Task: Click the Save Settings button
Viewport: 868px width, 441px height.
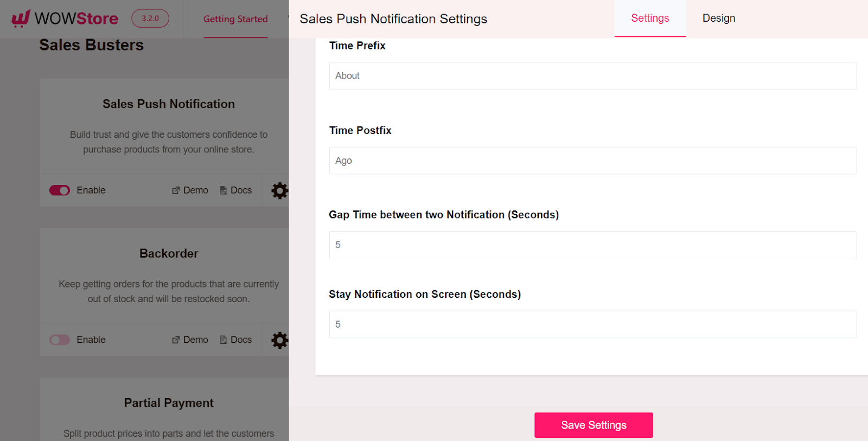Action: (593, 425)
